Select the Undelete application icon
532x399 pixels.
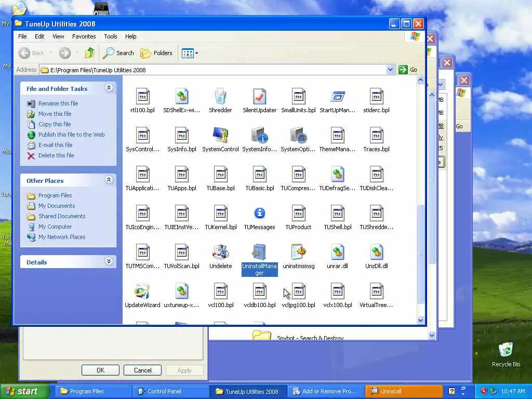pyautogui.click(x=220, y=252)
